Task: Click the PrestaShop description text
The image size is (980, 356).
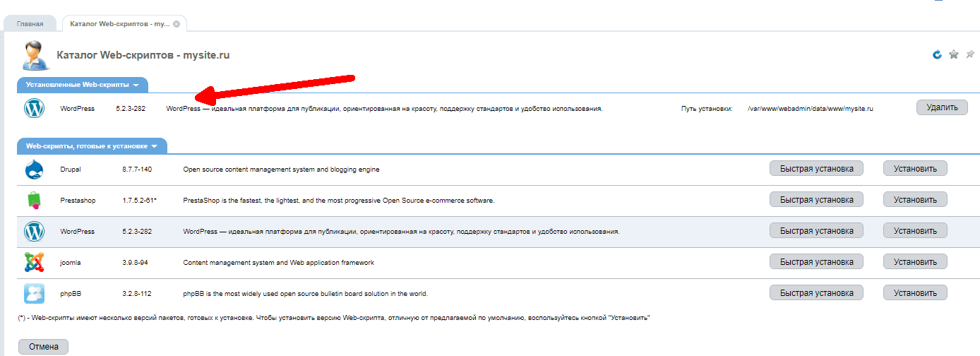Action: (339, 201)
